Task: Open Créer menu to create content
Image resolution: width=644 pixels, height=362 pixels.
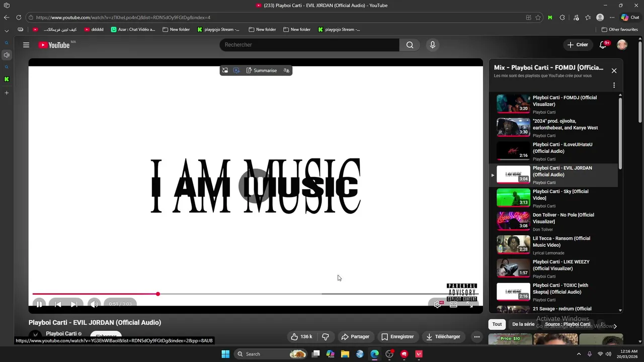Action: (x=578, y=45)
